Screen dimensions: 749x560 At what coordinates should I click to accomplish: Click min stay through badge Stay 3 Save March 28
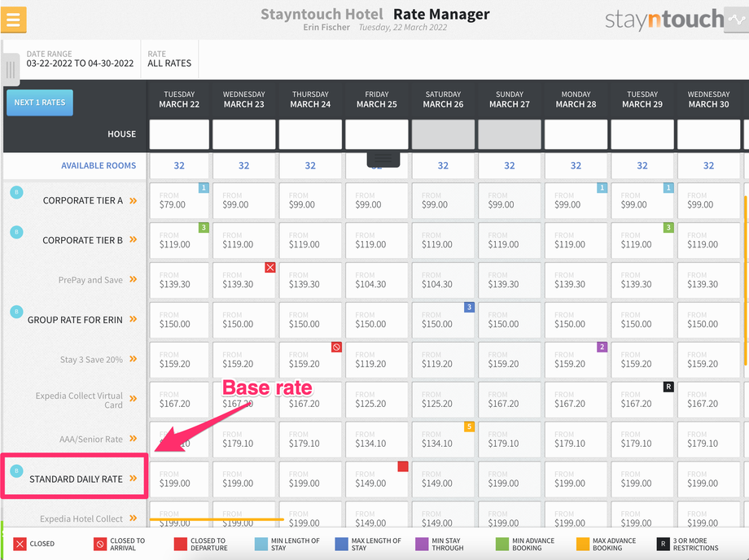point(602,347)
